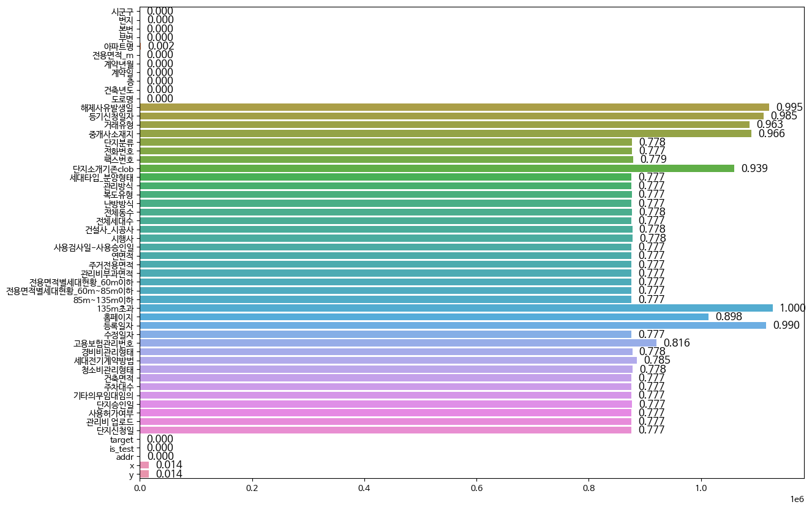Click the is_test axis label
This screenshot has width=812, height=510.
coord(121,448)
